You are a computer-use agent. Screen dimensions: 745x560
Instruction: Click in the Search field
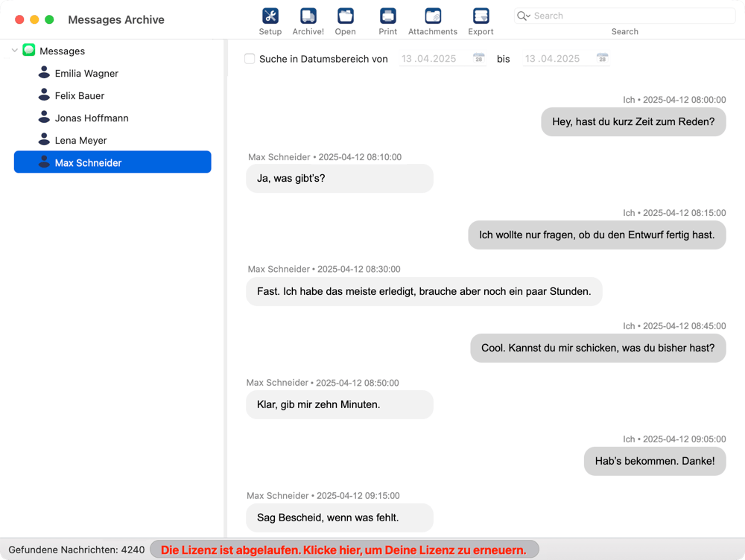click(x=630, y=16)
